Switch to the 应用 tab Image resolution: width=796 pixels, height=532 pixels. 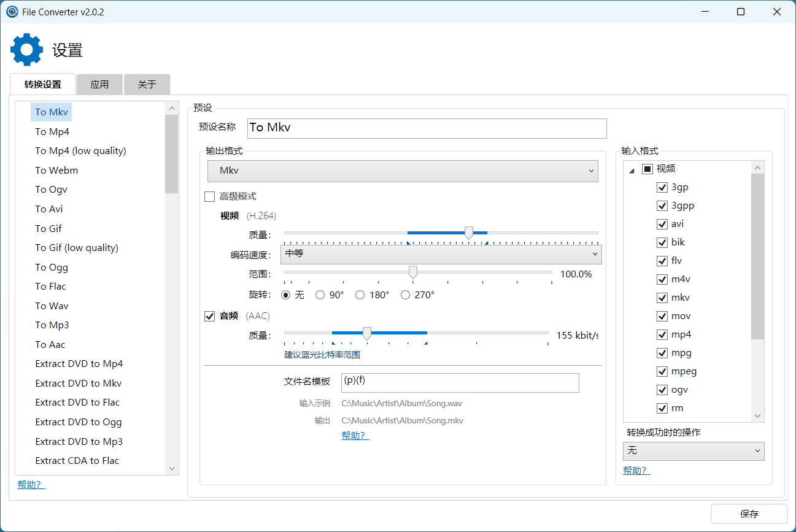(99, 85)
